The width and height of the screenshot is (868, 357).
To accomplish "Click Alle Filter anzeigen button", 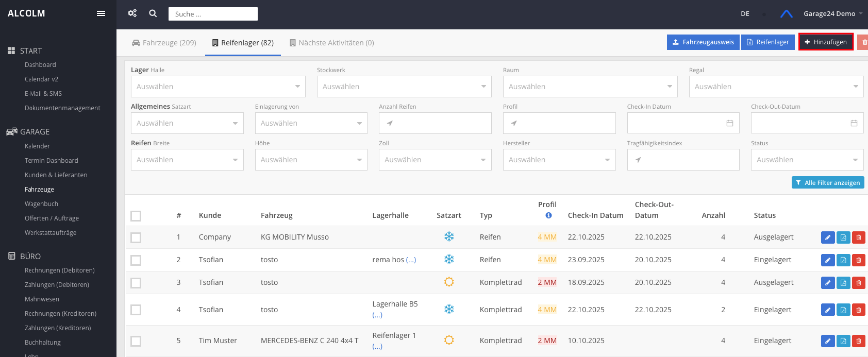I will (x=827, y=182).
